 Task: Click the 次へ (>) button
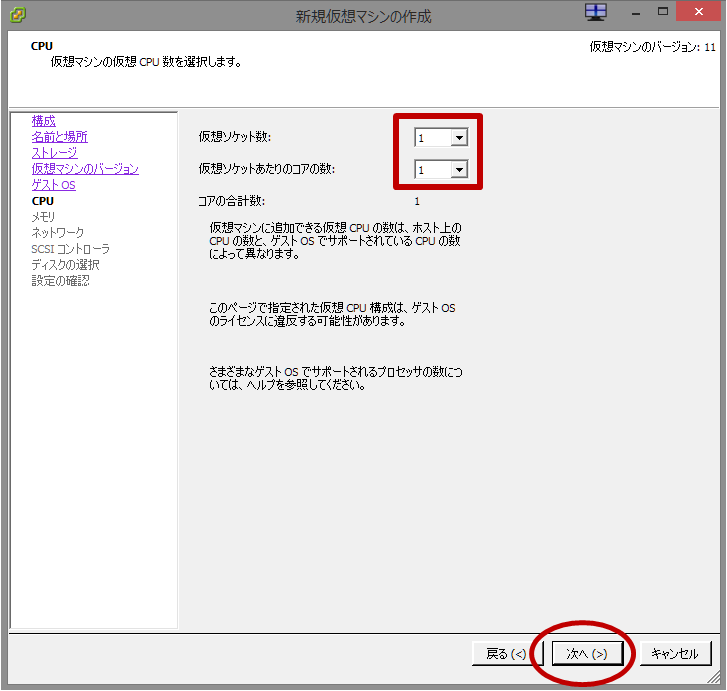pyautogui.click(x=587, y=653)
